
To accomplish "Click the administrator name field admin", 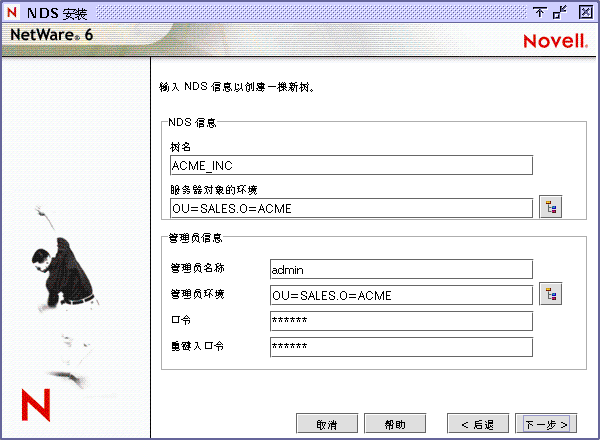I will [x=401, y=269].
